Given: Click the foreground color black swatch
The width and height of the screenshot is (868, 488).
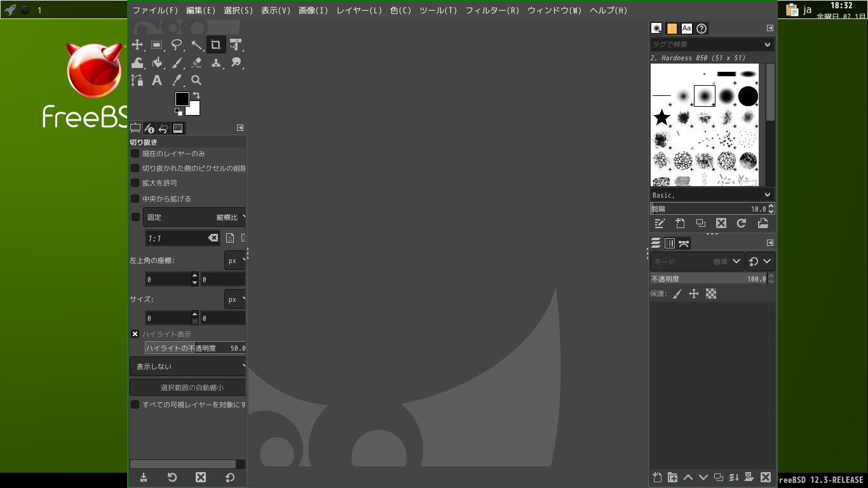Looking at the screenshot, I should [x=182, y=99].
